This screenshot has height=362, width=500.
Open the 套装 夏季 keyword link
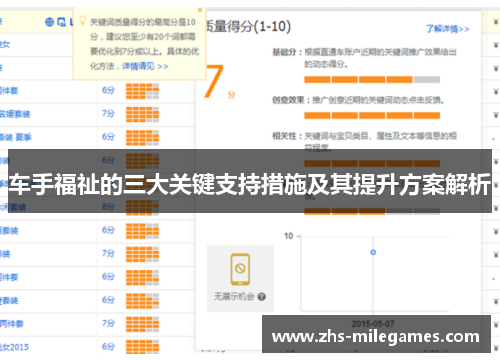pos(16,137)
